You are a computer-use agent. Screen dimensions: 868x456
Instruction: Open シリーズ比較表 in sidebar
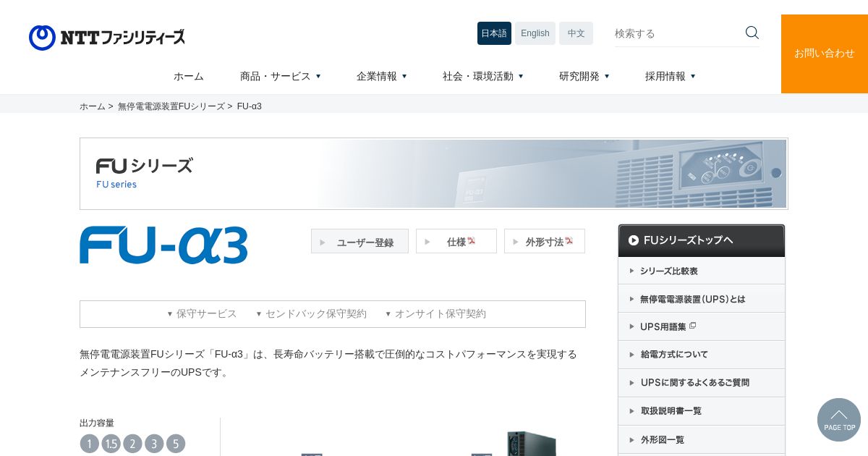click(702, 271)
